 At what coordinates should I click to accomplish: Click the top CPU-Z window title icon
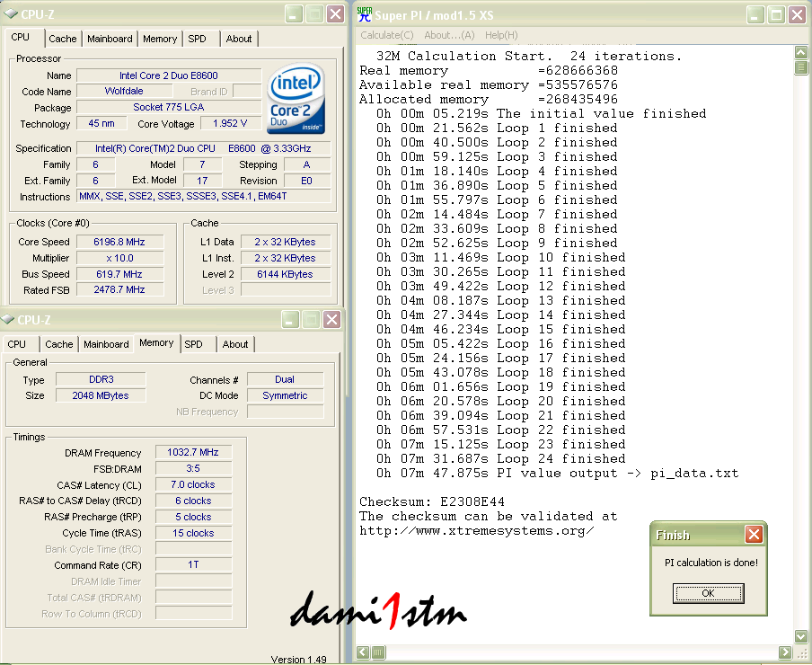(11, 14)
